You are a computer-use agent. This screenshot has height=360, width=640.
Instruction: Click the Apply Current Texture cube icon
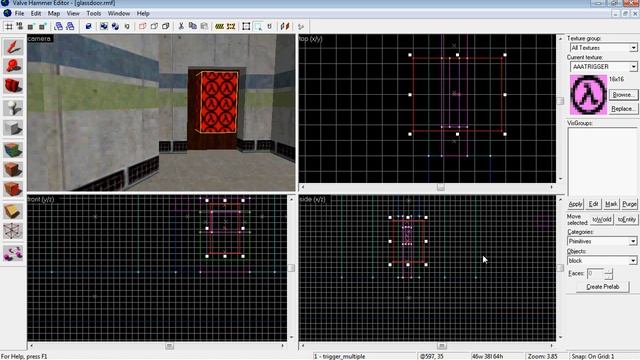tap(13, 169)
